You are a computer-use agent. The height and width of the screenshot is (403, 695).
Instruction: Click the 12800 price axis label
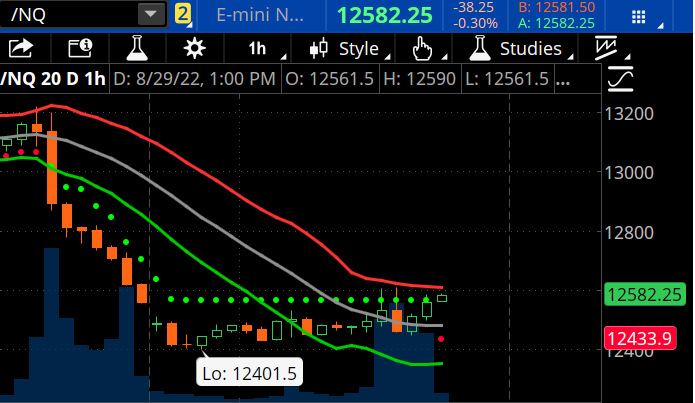pyautogui.click(x=629, y=232)
